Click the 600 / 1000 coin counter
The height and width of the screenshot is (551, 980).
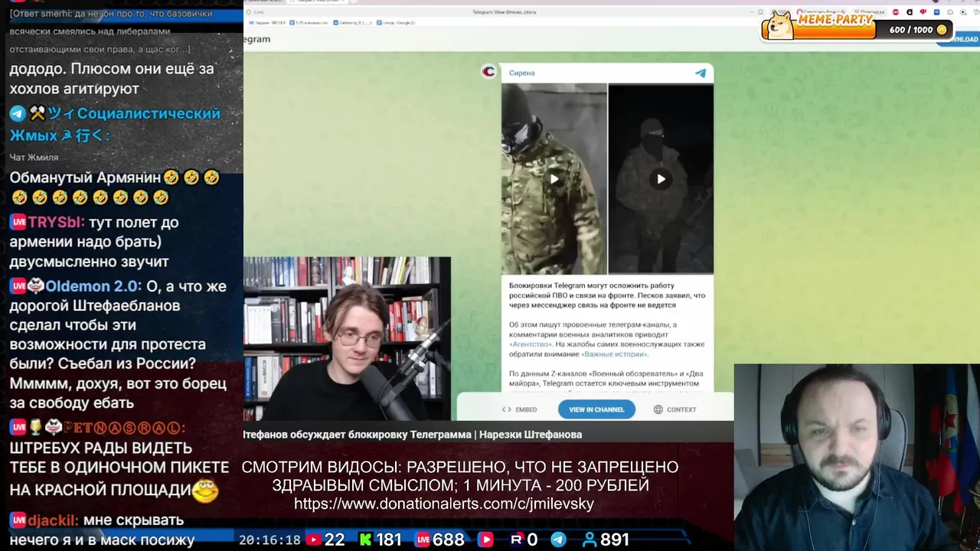[x=911, y=30]
